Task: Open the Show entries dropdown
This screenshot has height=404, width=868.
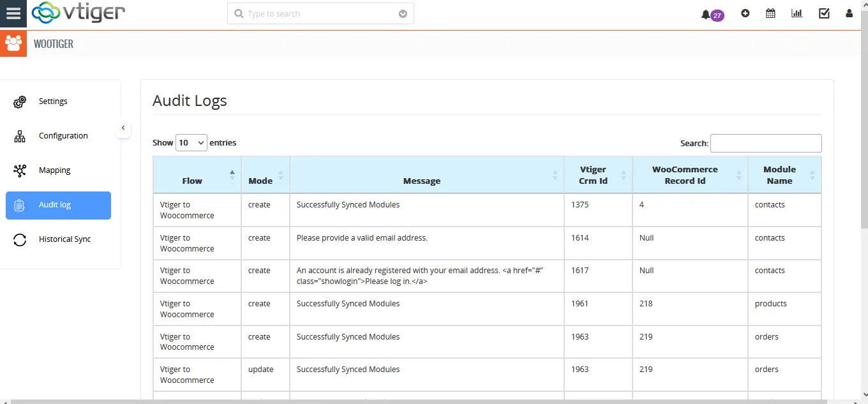Action: pyautogui.click(x=191, y=143)
